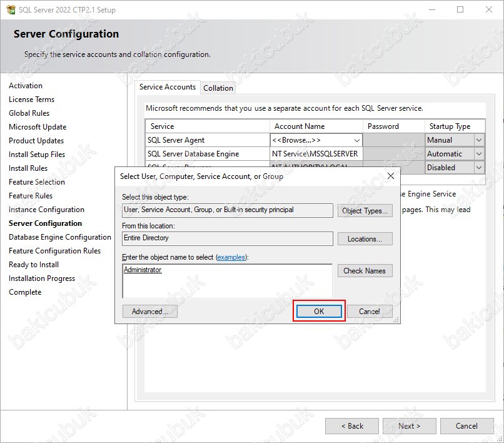Click the Service column header
Image resolution: width=504 pixels, height=443 pixels.
click(x=208, y=126)
